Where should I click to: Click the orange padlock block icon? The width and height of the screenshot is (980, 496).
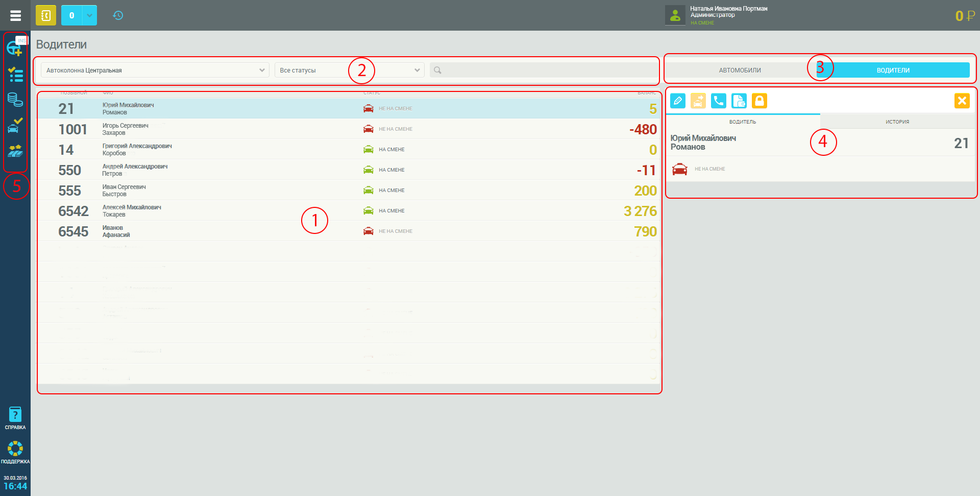tap(759, 101)
